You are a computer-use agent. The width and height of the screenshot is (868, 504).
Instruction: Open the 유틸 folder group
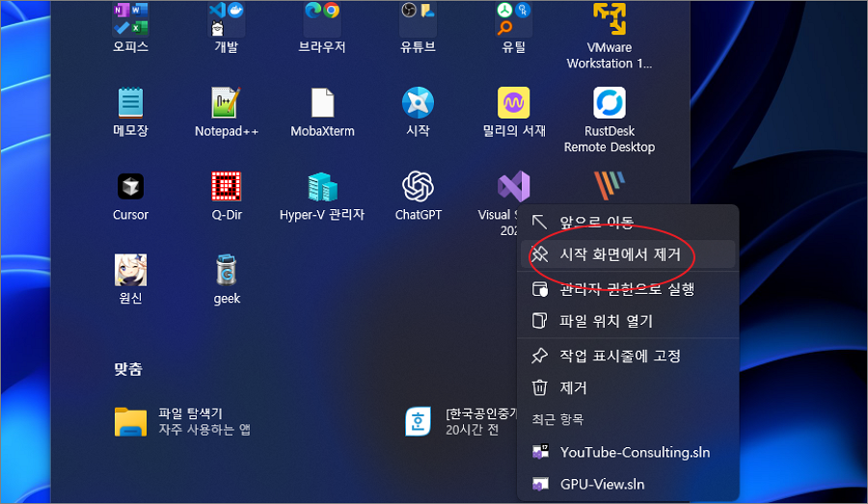point(514,27)
